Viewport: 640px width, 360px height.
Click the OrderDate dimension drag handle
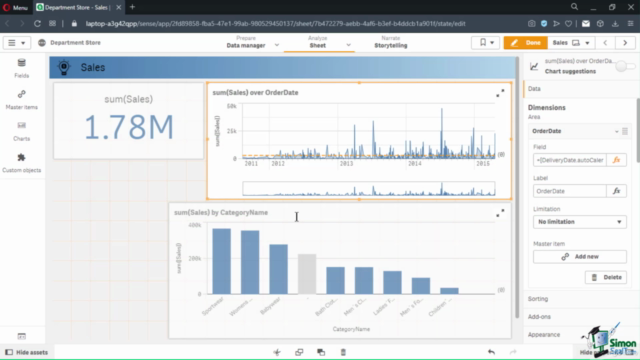[625, 131]
